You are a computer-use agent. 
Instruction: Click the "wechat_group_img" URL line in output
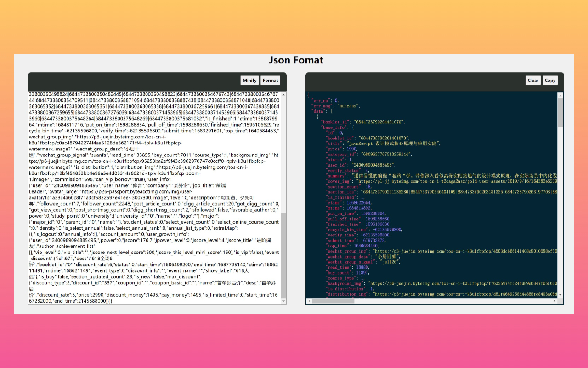441,251
